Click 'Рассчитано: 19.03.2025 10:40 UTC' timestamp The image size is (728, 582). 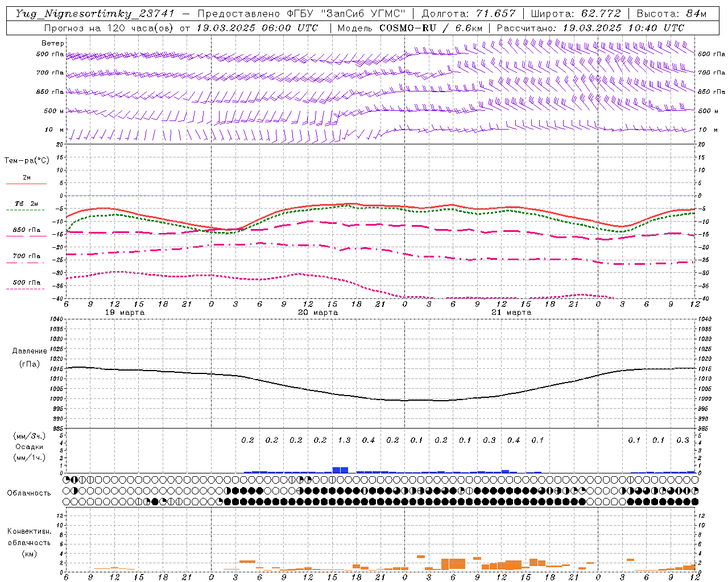pos(590,28)
